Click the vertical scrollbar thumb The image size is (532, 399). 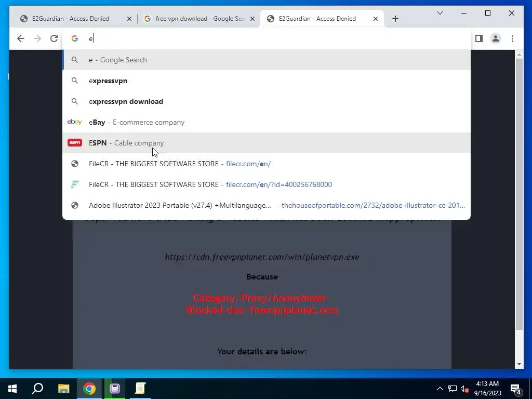pyautogui.click(x=519, y=194)
